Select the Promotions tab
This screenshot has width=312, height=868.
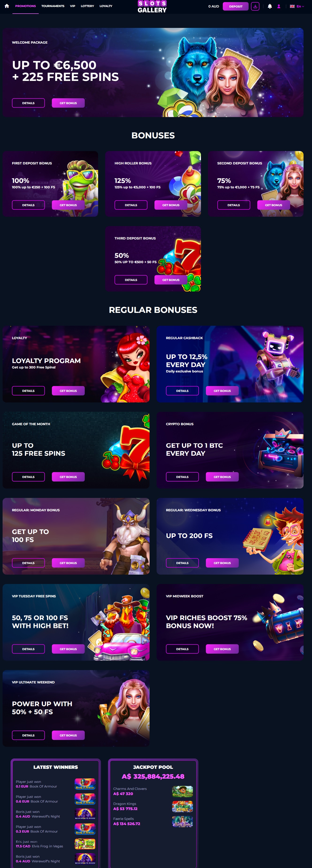pyautogui.click(x=25, y=6)
